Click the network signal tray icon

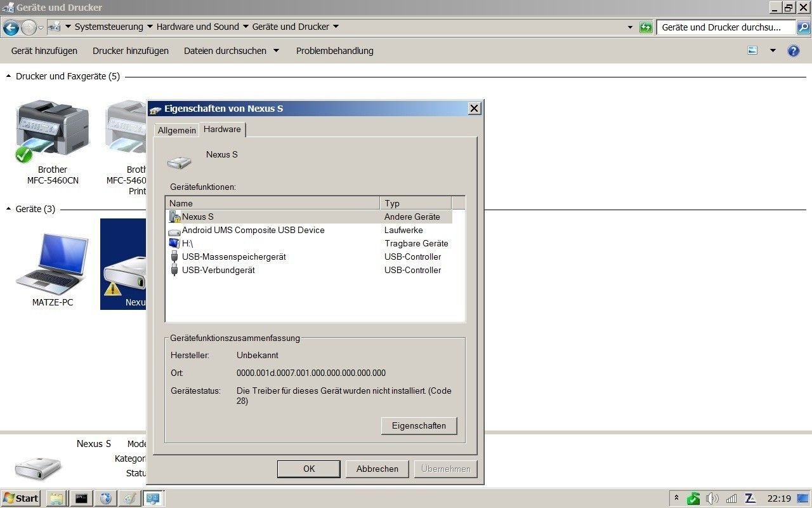[731, 498]
